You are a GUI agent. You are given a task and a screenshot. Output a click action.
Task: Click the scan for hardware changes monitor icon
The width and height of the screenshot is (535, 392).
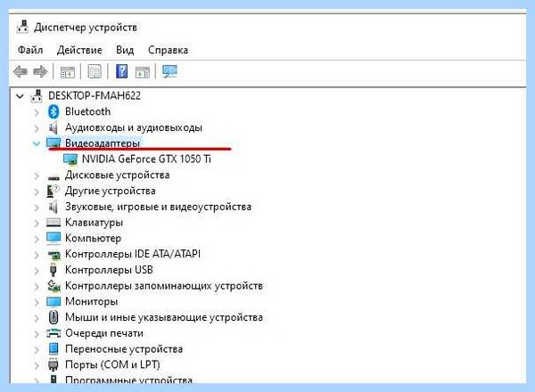pyautogui.click(x=169, y=71)
